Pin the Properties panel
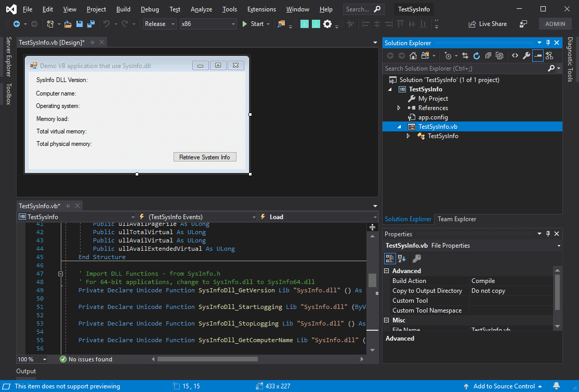This screenshot has width=579, height=392. coord(548,234)
